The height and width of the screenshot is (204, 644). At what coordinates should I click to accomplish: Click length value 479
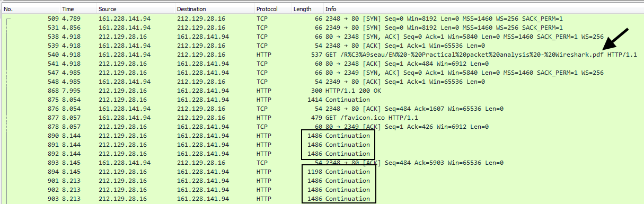click(x=317, y=118)
